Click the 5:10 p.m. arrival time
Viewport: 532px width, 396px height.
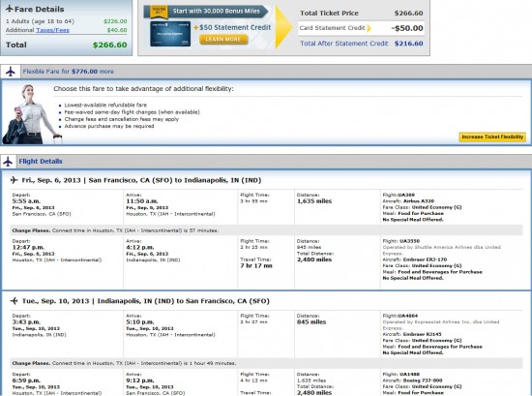140,322
